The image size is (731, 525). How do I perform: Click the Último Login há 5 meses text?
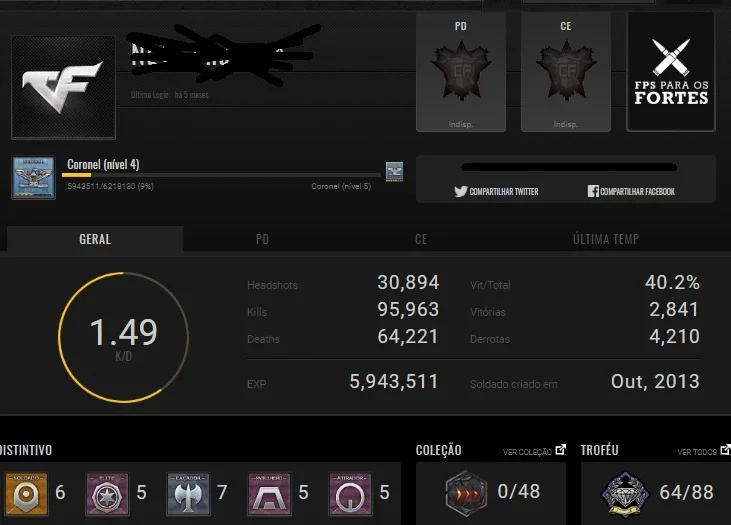coord(170,95)
